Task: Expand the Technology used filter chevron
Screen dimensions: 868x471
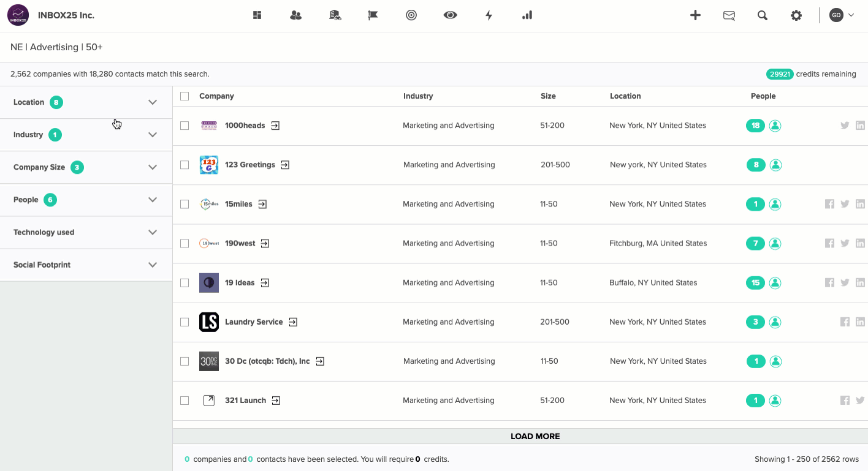Action: (153, 232)
